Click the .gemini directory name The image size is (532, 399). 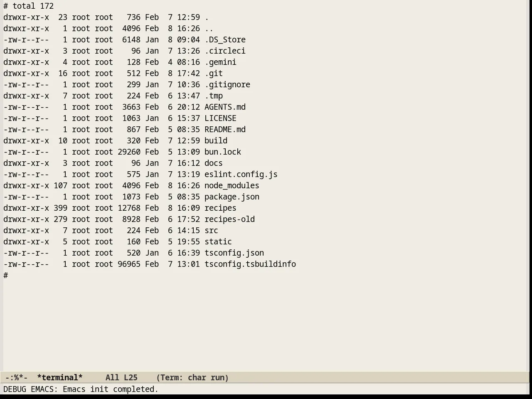[220, 62]
